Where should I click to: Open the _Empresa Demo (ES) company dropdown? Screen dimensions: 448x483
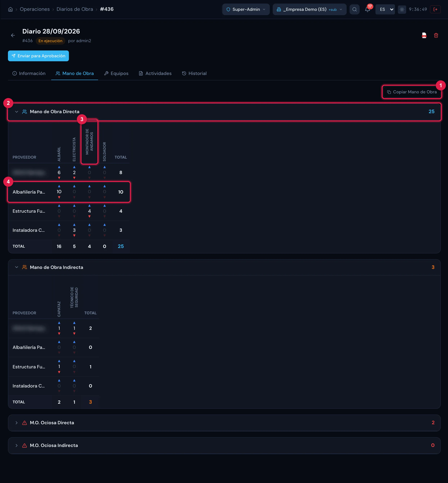pos(309,9)
